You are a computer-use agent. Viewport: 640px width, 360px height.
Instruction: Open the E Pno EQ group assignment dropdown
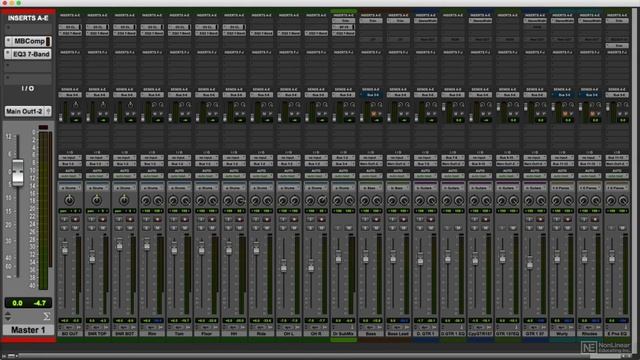(617, 188)
